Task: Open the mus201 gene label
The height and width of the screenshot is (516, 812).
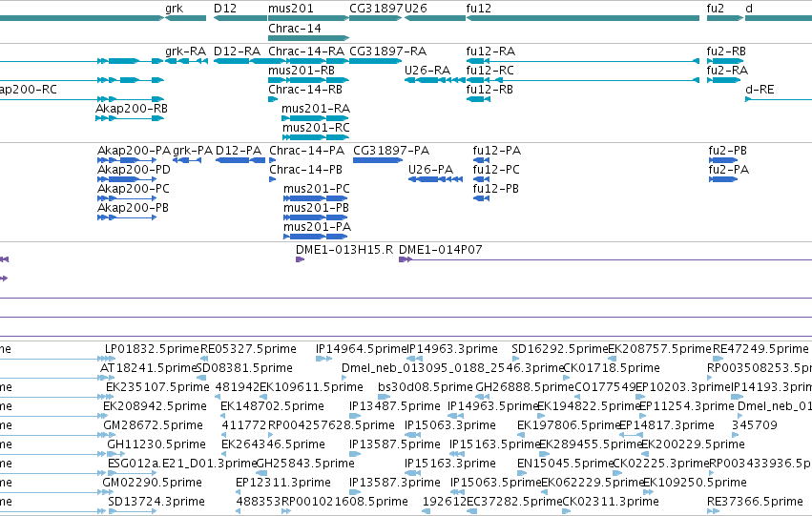Action: click(291, 9)
